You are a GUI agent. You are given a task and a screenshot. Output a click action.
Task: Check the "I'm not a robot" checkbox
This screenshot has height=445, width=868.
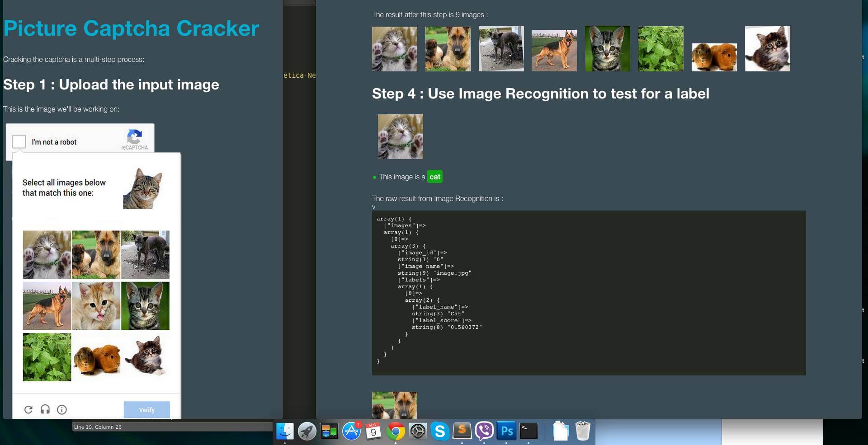(19, 141)
